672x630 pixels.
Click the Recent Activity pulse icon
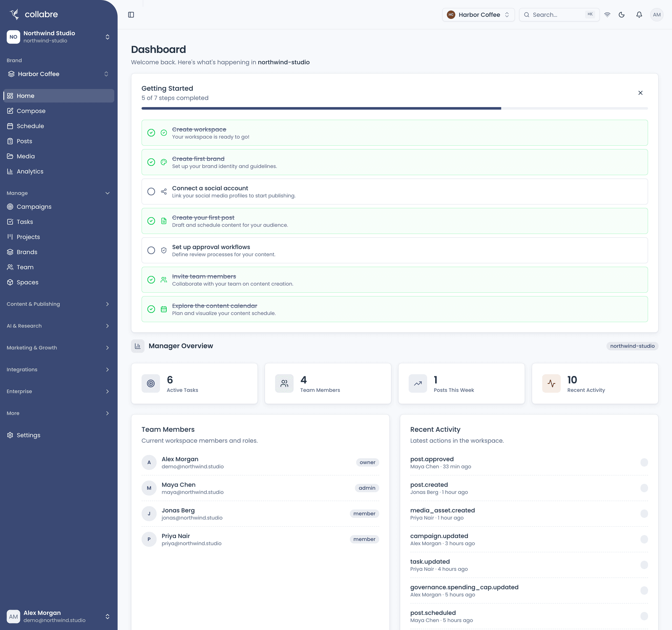click(x=551, y=383)
